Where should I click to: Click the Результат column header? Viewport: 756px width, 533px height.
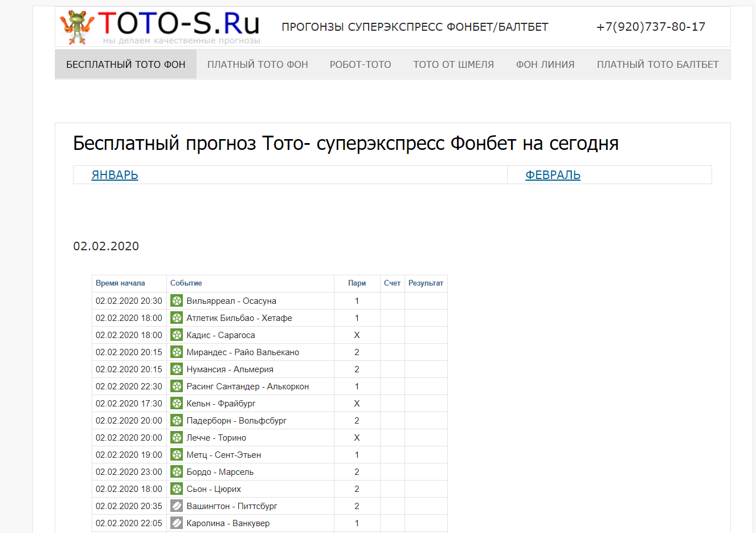(426, 283)
